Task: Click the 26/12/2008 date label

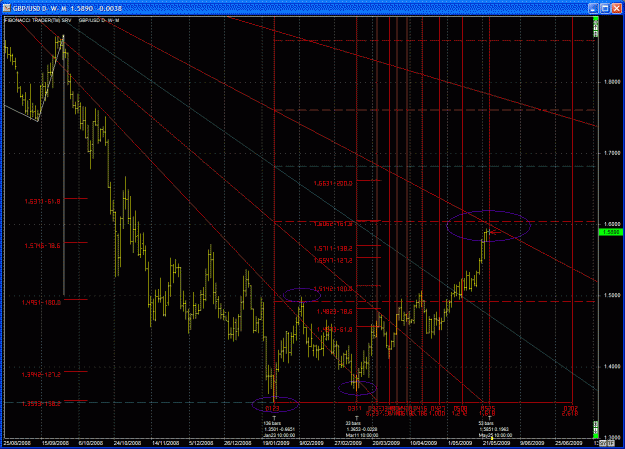Action: [238, 443]
